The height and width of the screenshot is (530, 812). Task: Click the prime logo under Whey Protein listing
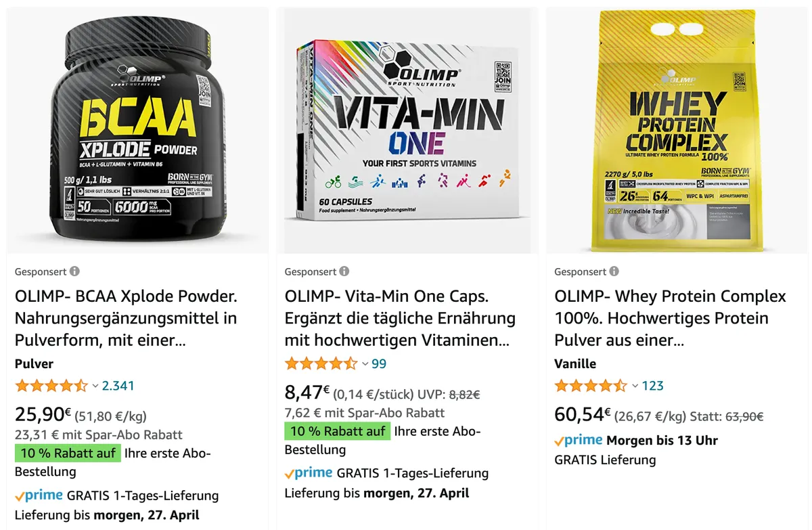click(x=579, y=440)
